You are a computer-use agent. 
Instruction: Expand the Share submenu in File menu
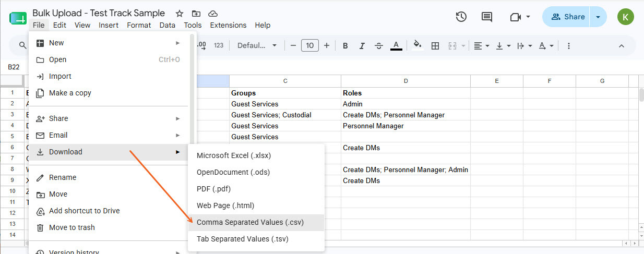coord(109,118)
